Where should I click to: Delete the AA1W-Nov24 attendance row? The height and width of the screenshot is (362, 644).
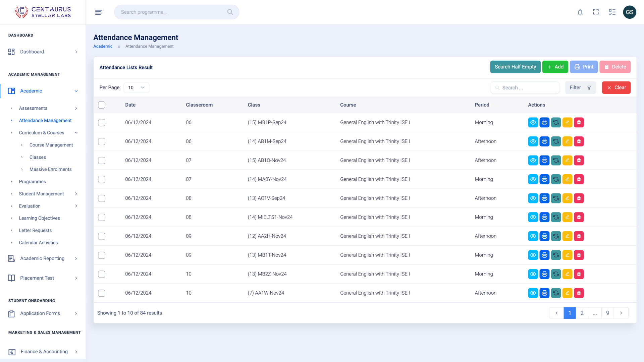[x=579, y=293]
